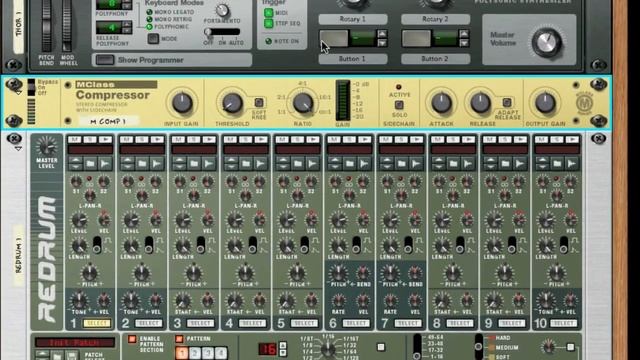Screen dimensions: 640x360
Task: Open sample browser folder on channel 5
Action: point(298,164)
